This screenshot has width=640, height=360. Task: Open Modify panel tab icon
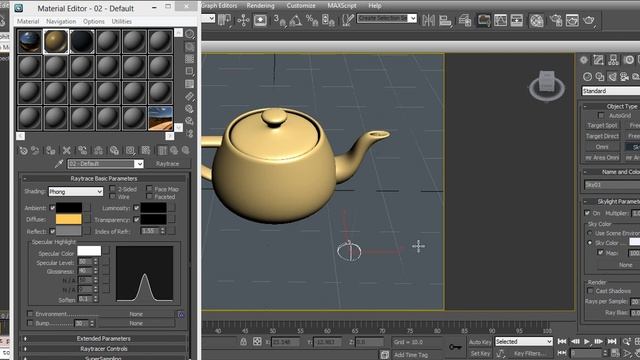click(598, 60)
